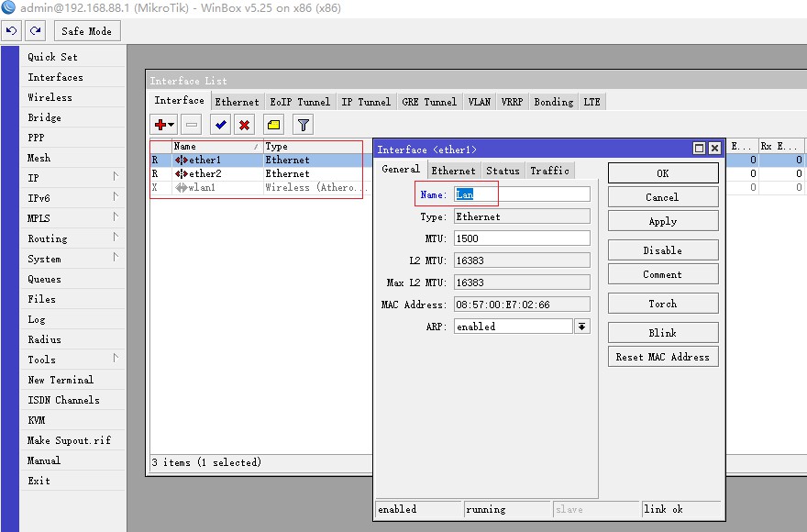Click the undo arrow icon

pyautogui.click(x=12, y=30)
